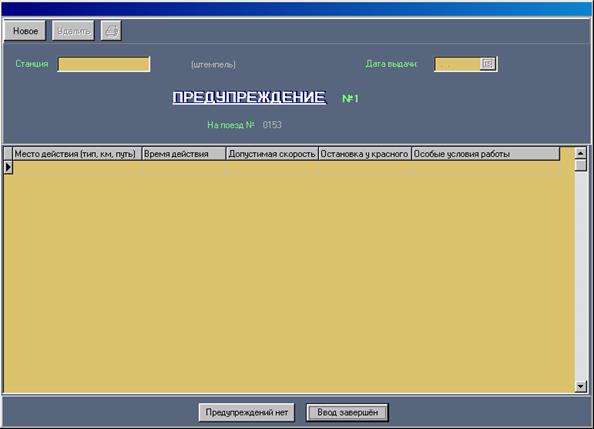The image size is (594, 429).
Task: Open the Дата выдачи calendar picker
Action: (x=488, y=64)
